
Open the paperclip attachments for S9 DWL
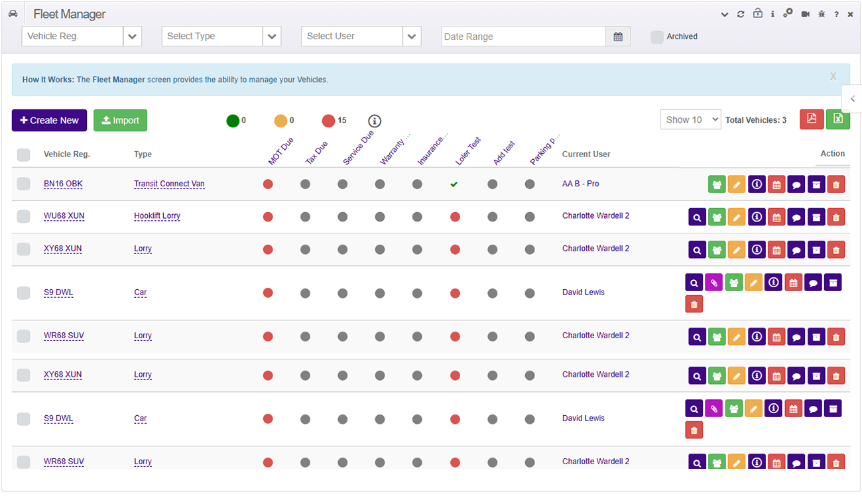point(714,282)
